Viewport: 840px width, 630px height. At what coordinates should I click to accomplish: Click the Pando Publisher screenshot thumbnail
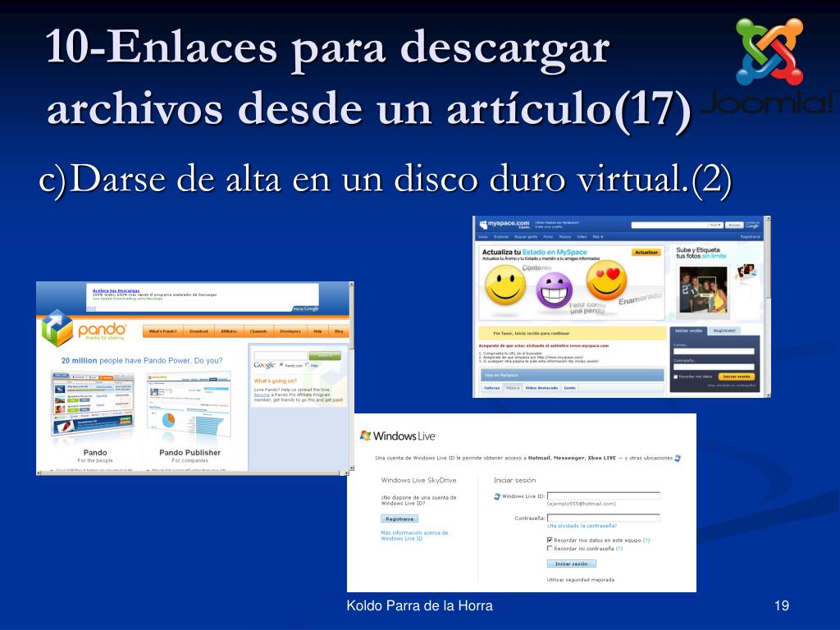click(x=189, y=405)
